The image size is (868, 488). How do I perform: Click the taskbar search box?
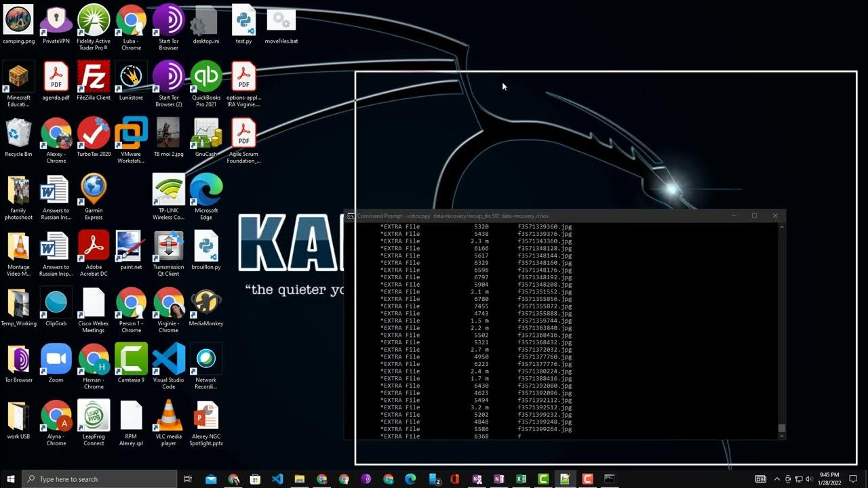pyautogui.click(x=99, y=479)
